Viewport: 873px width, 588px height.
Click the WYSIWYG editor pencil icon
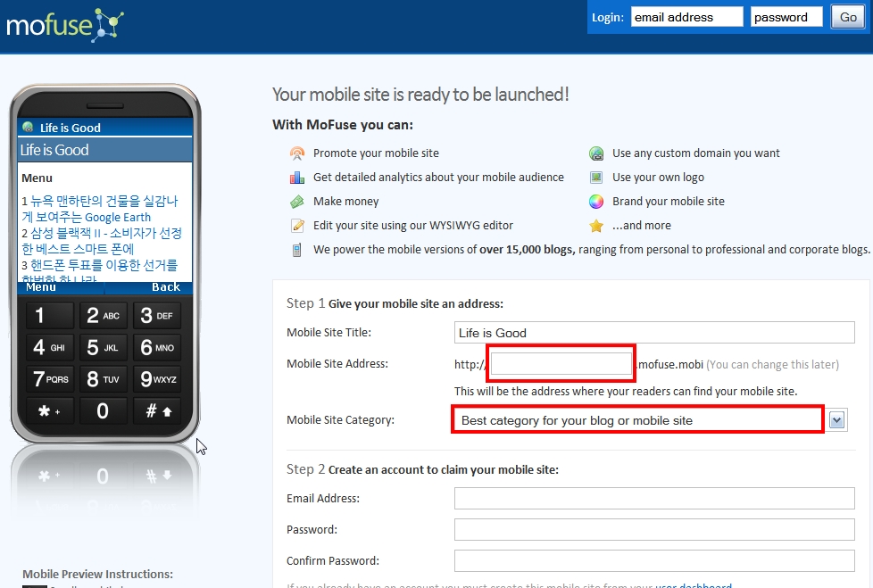point(297,226)
